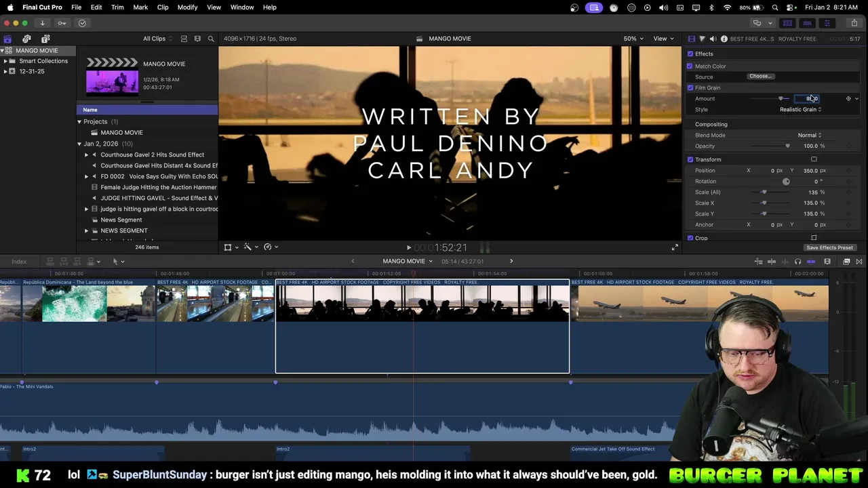Image resolution: width=868 pixels, height=488 pixels.
Task: Show Photos and Audio sidebar icon
Action: 26,39
